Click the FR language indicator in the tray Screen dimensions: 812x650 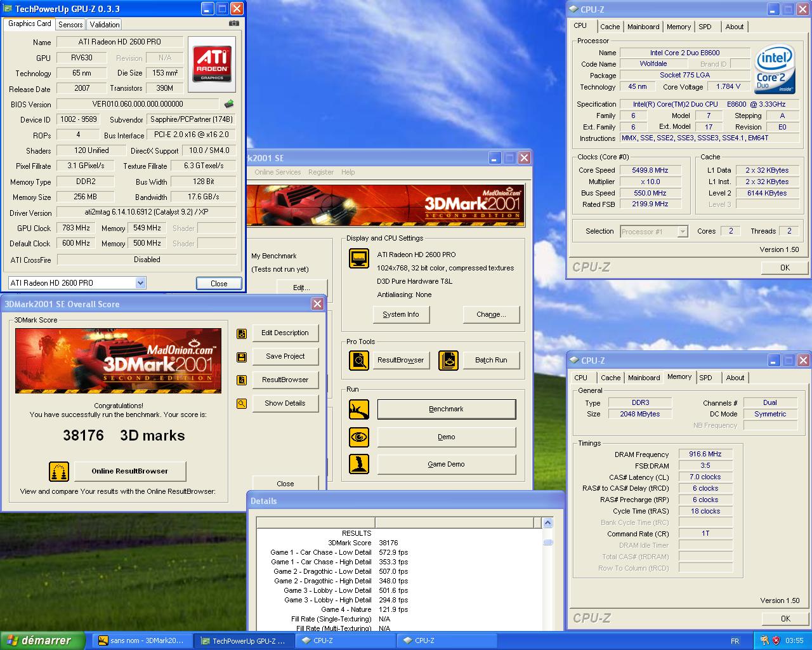pyautogui.click(x=735, y=641)
